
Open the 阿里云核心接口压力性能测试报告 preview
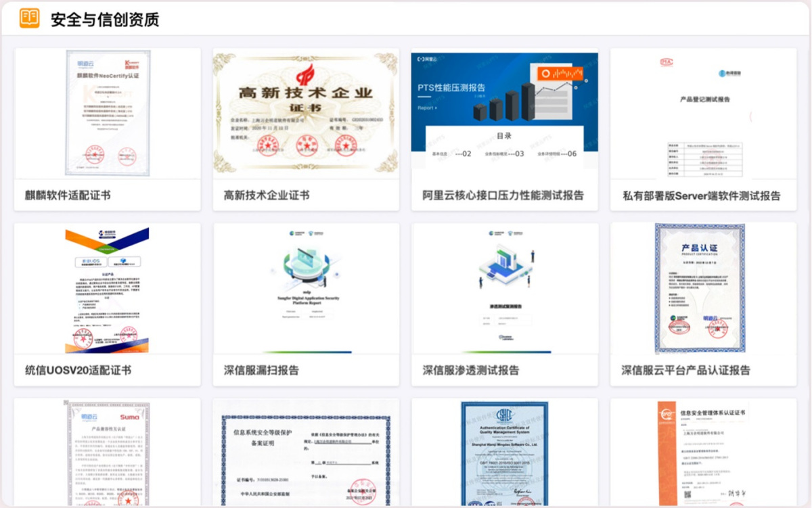pyautogui.click(x=505, y=113)
